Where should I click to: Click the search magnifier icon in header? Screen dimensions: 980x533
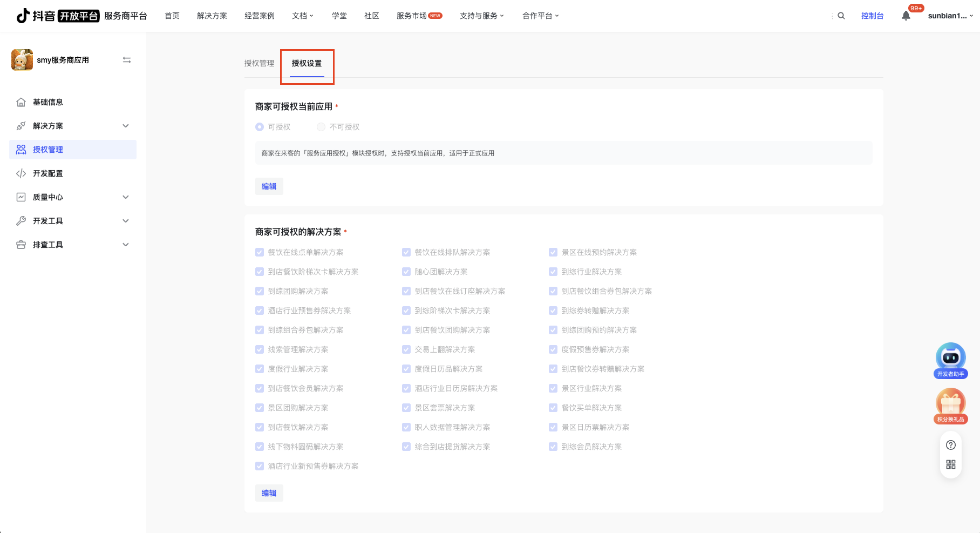[x=841, y=16]
